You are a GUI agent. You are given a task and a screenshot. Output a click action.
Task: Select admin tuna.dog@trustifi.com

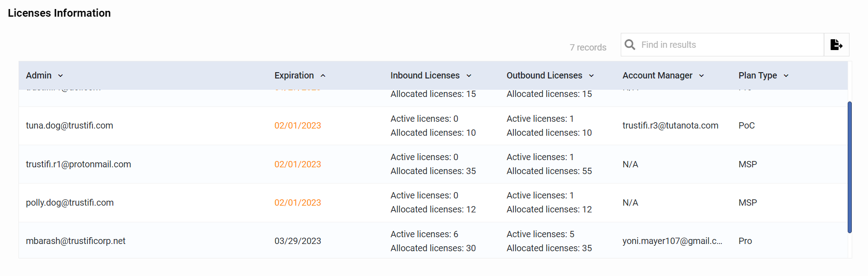[x=69, y=125]
